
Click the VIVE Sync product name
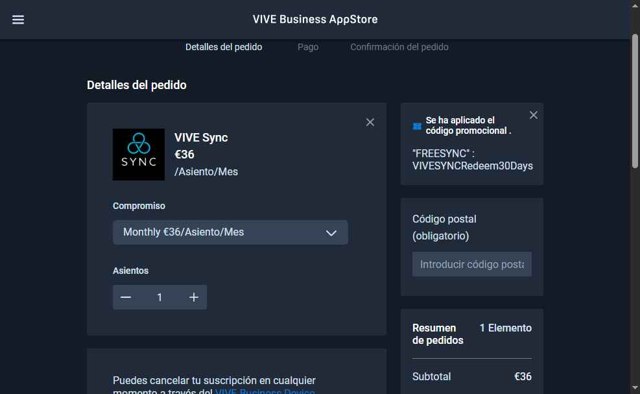[201, 138]
